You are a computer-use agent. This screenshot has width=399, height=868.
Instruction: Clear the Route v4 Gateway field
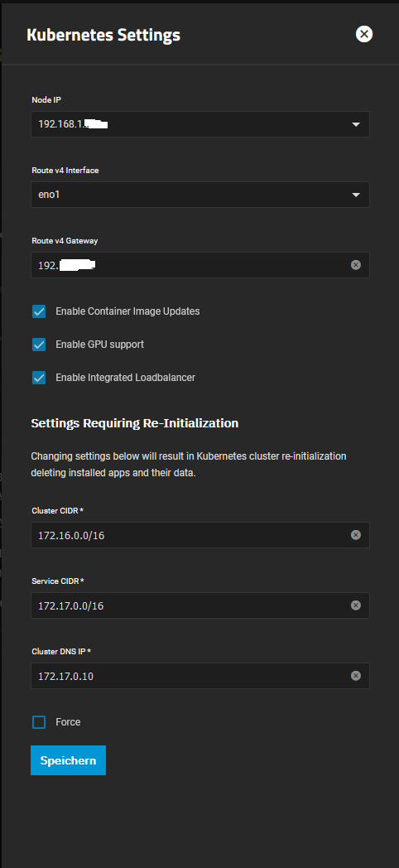point(356,265)
